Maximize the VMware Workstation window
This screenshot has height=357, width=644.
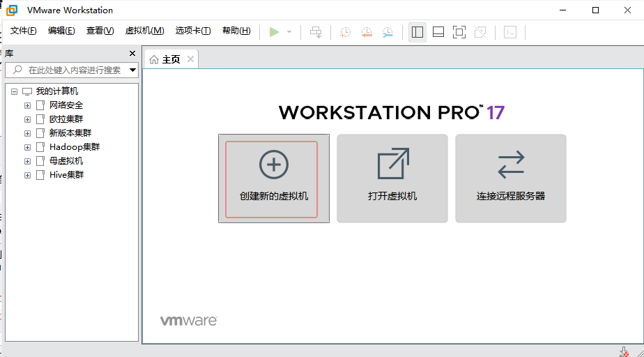tap(595, 10)
